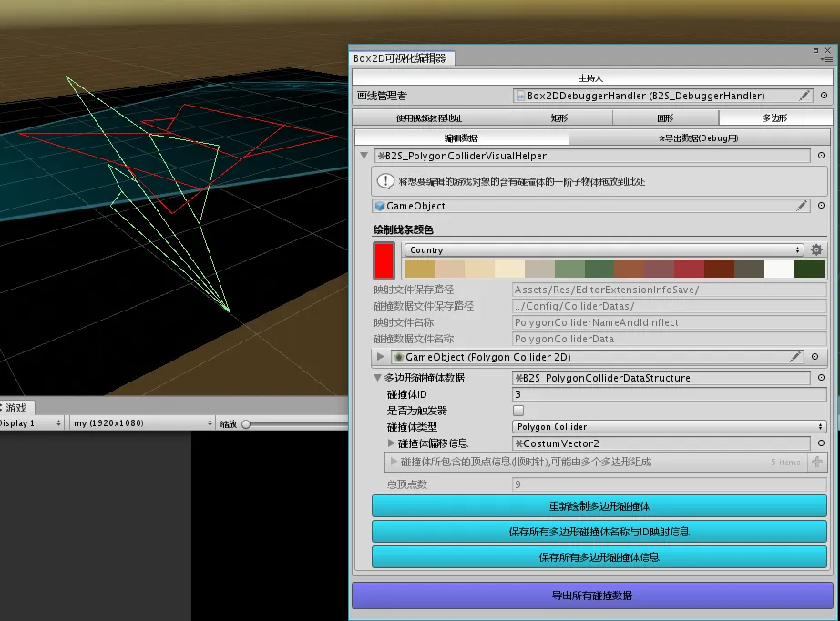Open the object picker for Box2DDebuggerHandler

[x=824, y=96]
